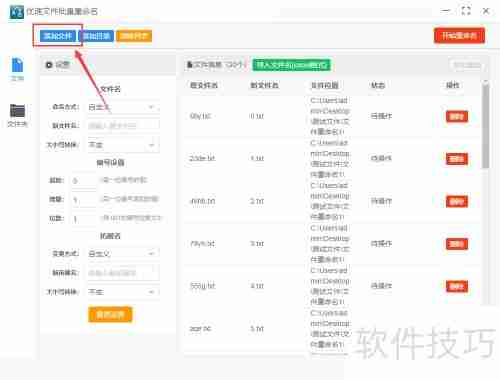Click the 添加目录 button
This screenshot has height=380, width=500.
(x=96, y=36)
